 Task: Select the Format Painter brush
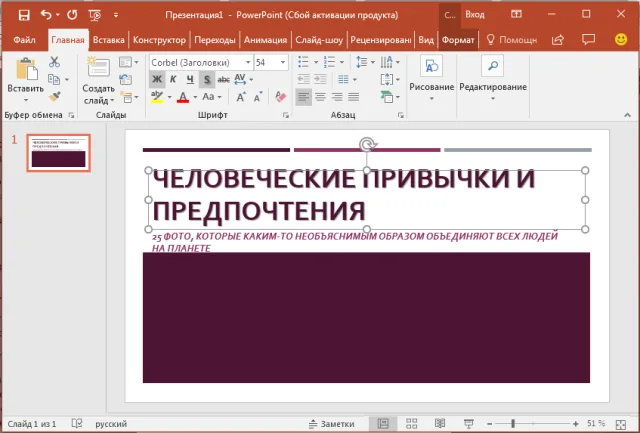(x=54, y=96)
